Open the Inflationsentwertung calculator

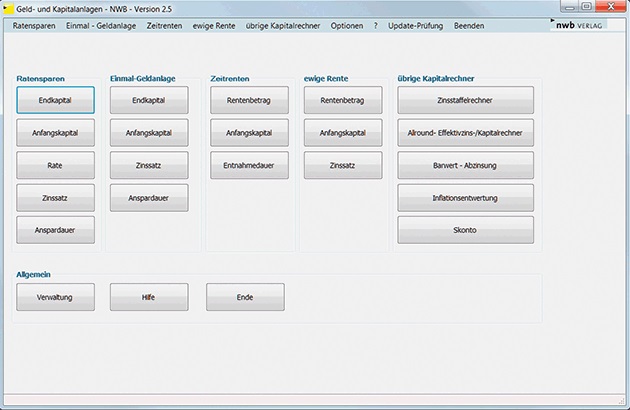tap(465, 197)
